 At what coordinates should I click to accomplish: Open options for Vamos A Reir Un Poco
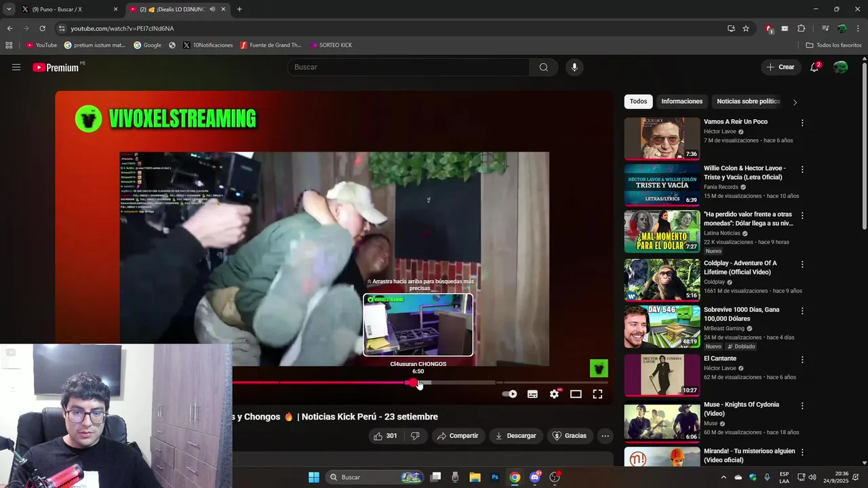[x=802, y=123]
